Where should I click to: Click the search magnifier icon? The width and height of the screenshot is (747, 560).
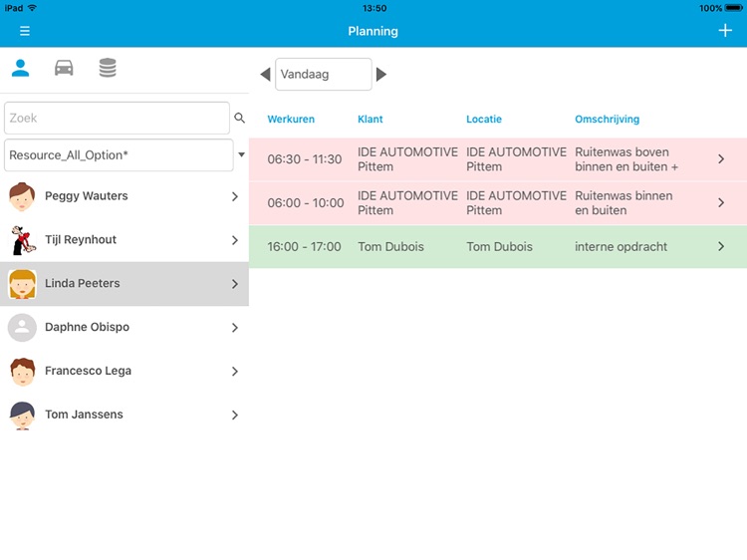[x=240, y=118]
